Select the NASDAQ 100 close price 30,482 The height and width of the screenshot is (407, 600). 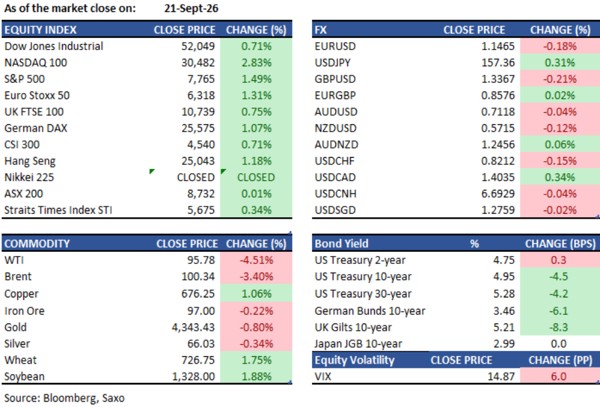(x=198, y=62)
